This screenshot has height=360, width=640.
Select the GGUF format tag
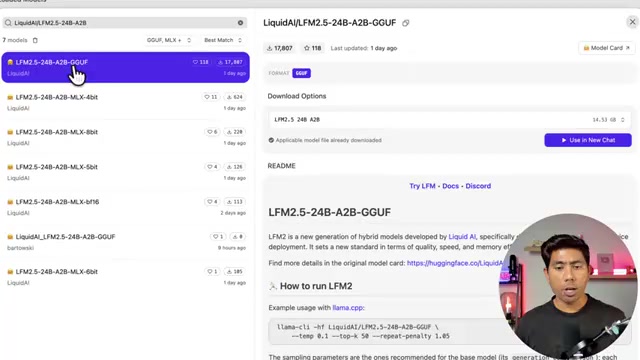[x=301, y=73]
